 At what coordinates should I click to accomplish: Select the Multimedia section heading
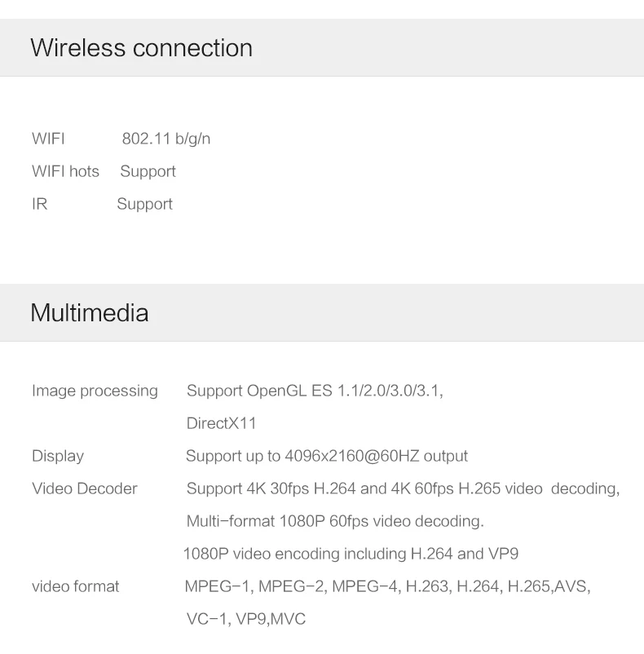[89, 312]
